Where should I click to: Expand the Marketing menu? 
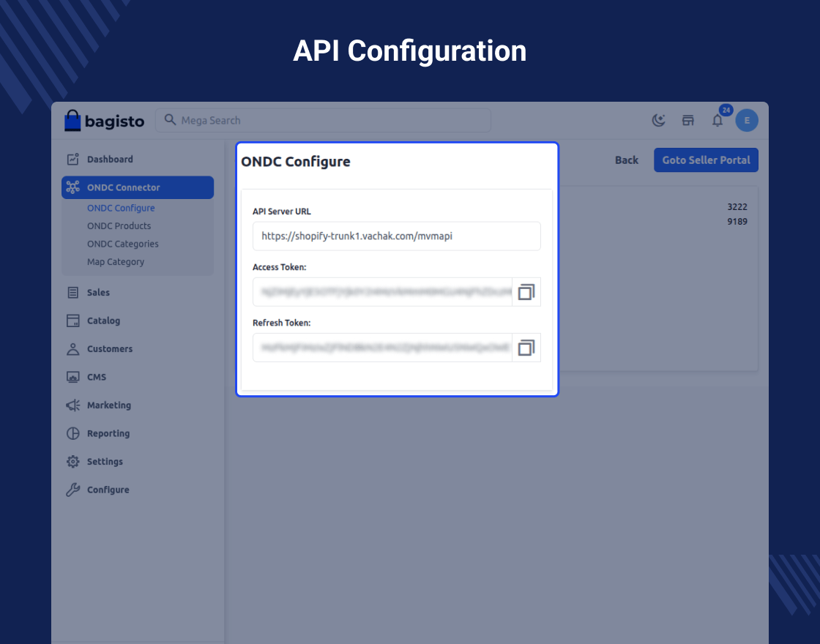click(108, 405)
